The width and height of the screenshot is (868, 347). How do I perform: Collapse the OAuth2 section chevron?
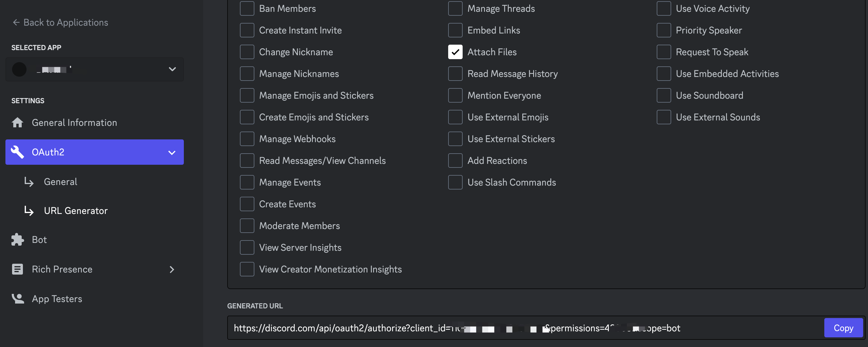point(172,152)
